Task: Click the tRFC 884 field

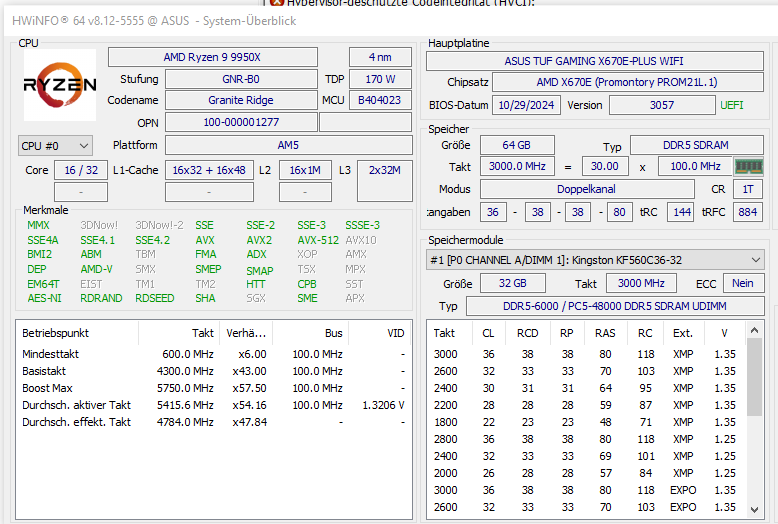Action: (748, 212)
